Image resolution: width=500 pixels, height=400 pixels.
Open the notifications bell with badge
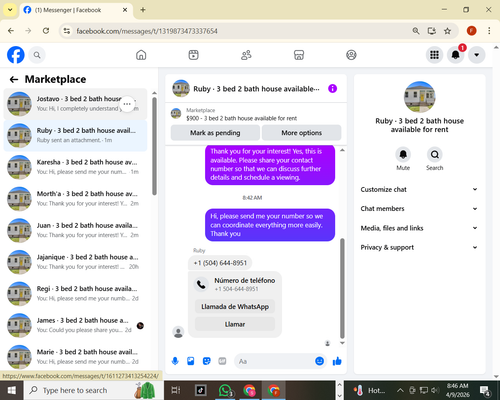point(456,54)
